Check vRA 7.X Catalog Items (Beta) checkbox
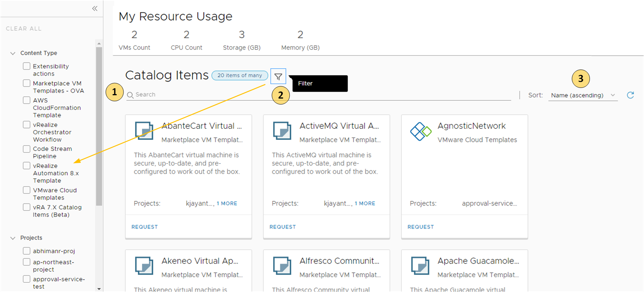Screen dimensions: 644x292 click(27, 207)
